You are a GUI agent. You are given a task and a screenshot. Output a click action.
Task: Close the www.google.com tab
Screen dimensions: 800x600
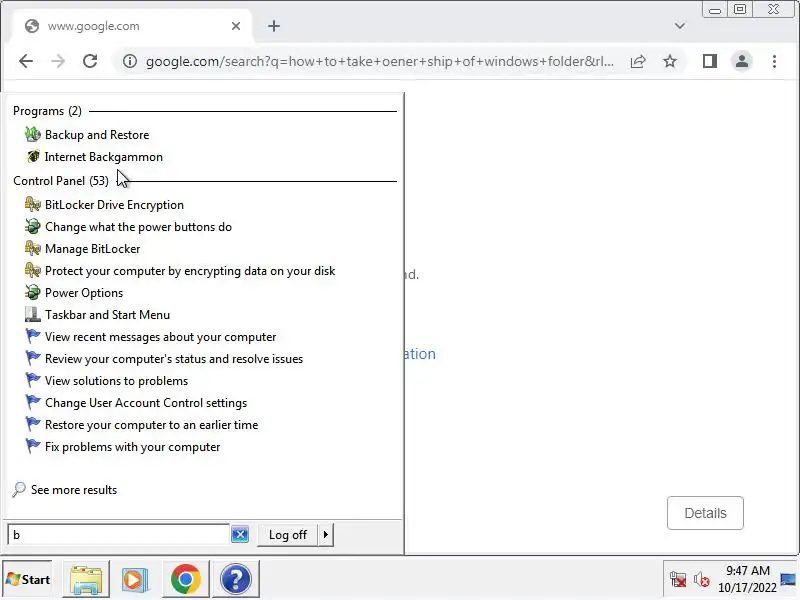coord(236,26)
